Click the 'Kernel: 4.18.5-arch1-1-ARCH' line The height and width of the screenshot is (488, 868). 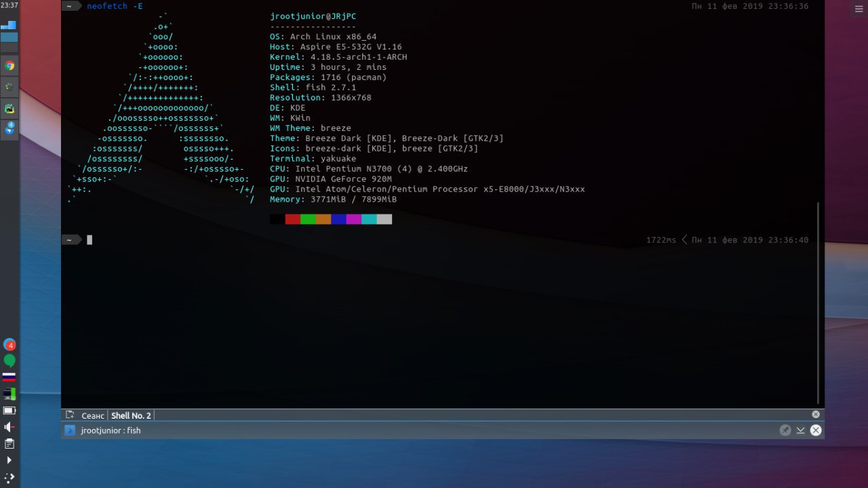[338, 57]
